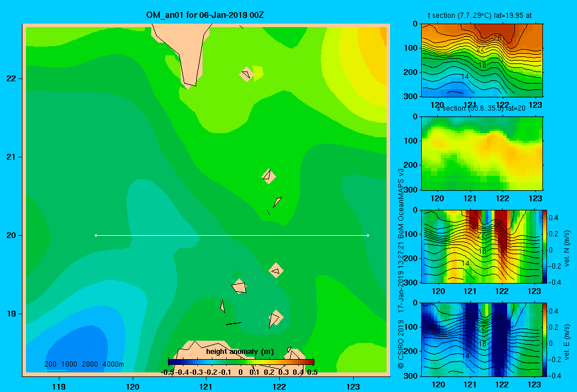
Task: Click the small island just east of Taiwan's southern tip
Action: coord(246,74)
